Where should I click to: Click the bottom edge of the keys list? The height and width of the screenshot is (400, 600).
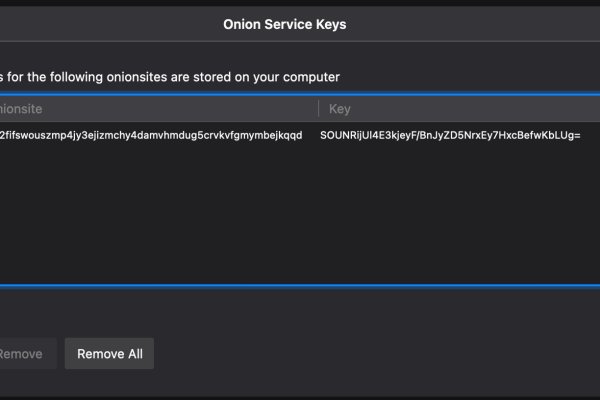click(300, 285)
